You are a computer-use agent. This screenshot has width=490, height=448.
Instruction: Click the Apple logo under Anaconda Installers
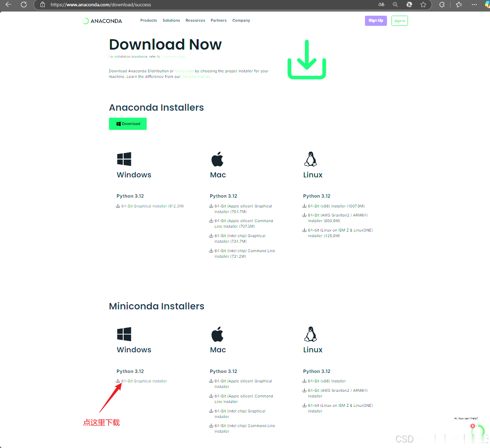point(217,159)
